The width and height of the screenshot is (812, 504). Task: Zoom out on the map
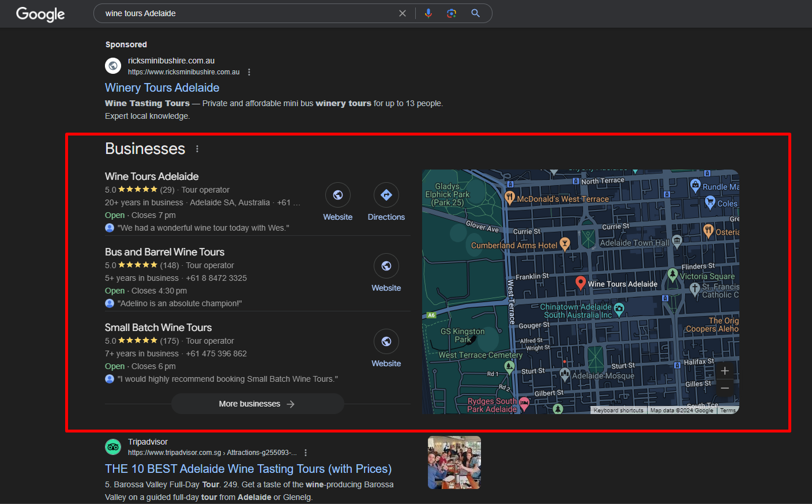(x=725, y=388)
